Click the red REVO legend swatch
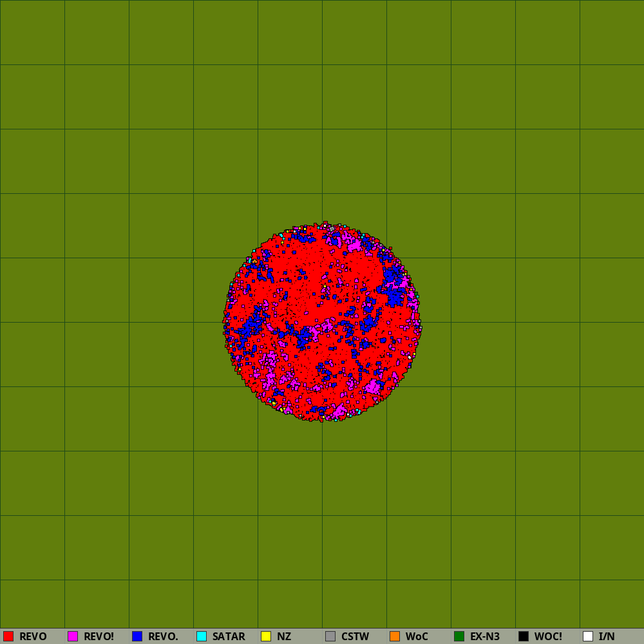 coord(8,636)
